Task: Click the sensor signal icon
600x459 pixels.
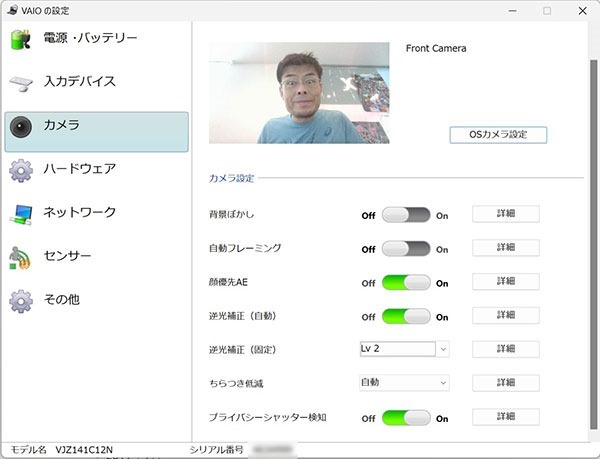Action: point(21,257)
